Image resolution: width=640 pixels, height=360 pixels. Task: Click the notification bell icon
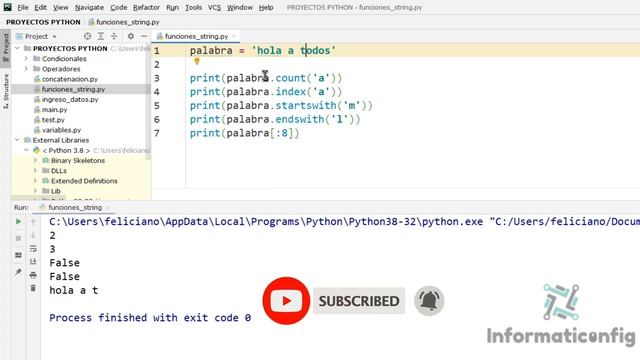(x=429, y=301)
